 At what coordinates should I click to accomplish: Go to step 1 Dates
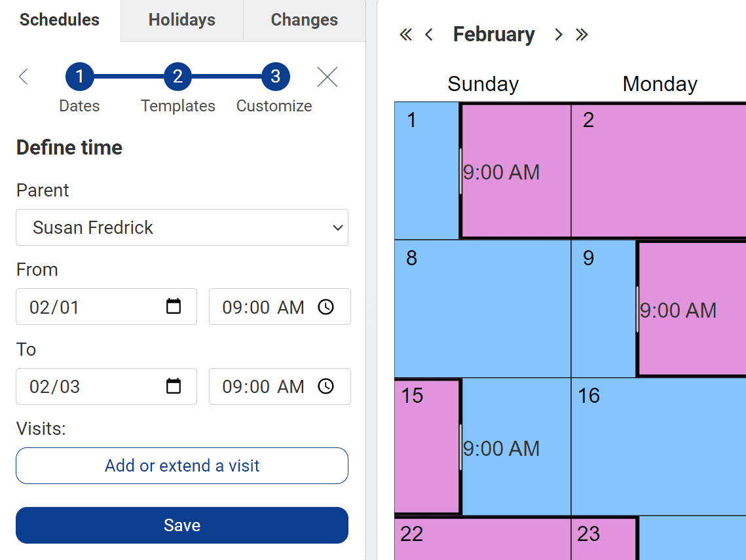79,77
